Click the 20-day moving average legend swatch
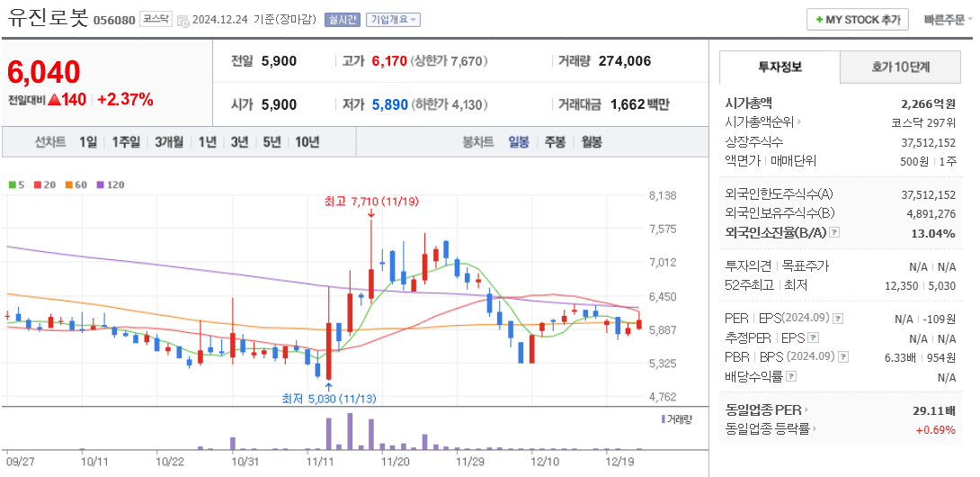This screenshot has height=477, width=980. pyautogui.click(x=37, y=184)
